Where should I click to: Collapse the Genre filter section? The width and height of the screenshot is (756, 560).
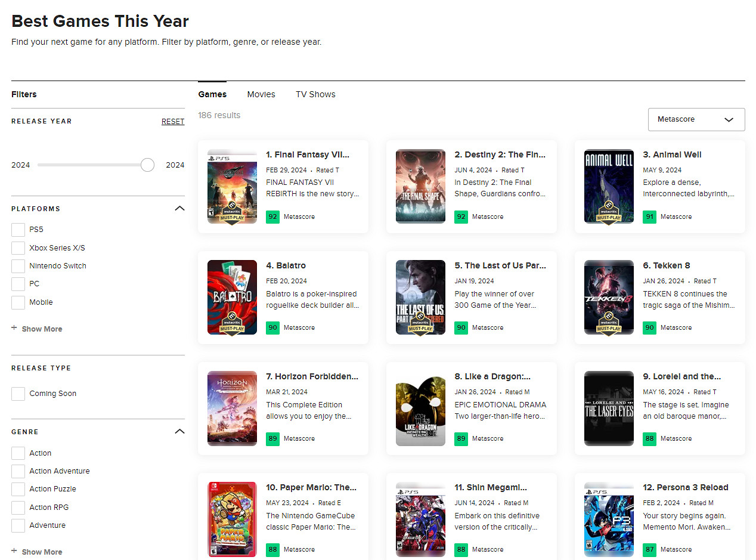pyautogui.click(x=179, y=432)
